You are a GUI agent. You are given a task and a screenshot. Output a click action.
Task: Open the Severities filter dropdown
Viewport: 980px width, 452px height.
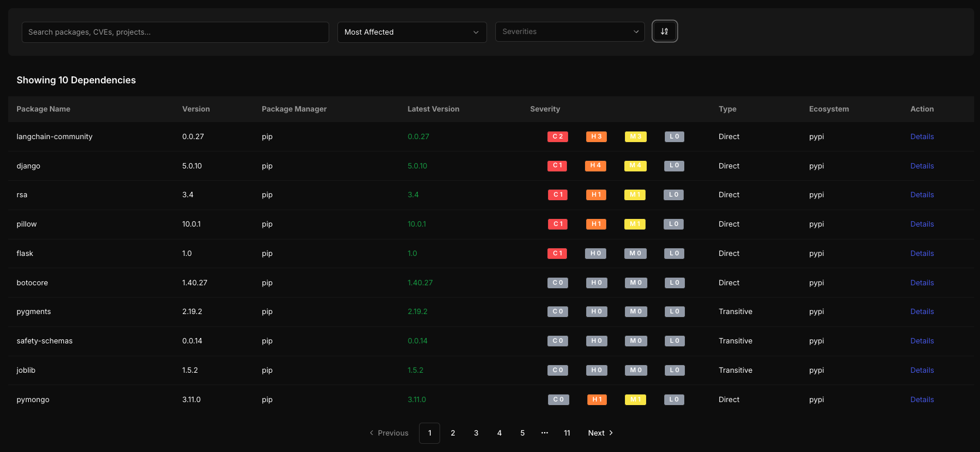(570, 32)
